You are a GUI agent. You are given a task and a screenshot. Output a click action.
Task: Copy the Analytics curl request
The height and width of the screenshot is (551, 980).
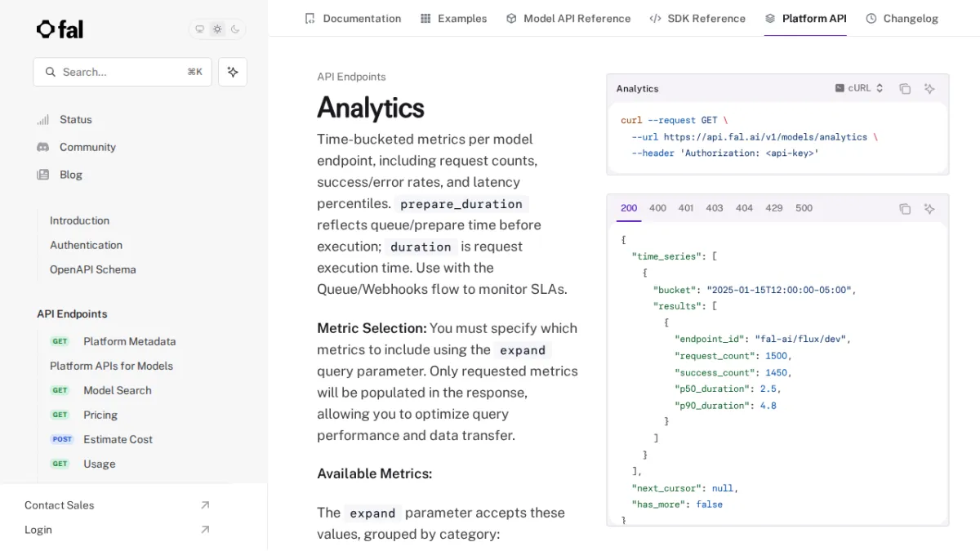coord(905,89)
